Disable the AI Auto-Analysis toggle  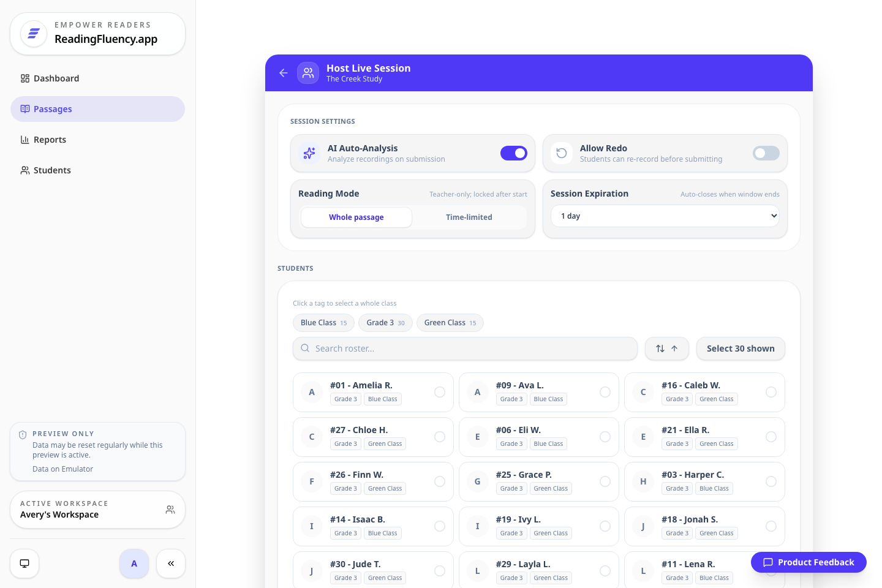click(x=514, y=153)
